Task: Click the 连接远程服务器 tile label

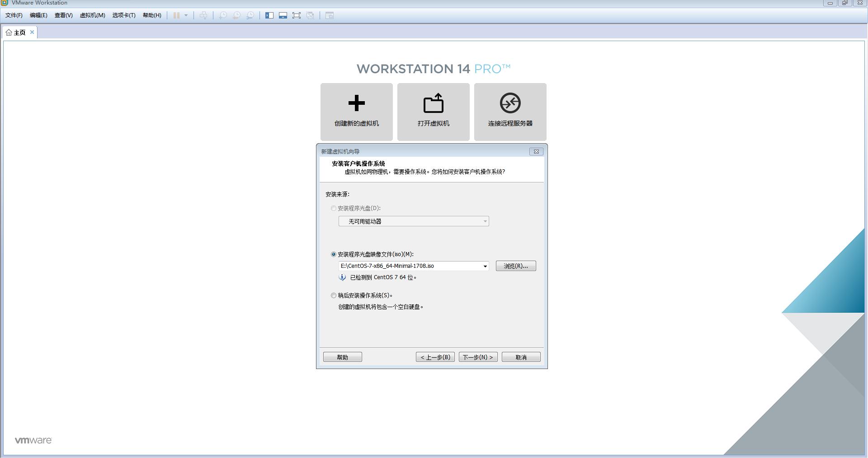Action: pyautogui.click(x=510, y=123)
